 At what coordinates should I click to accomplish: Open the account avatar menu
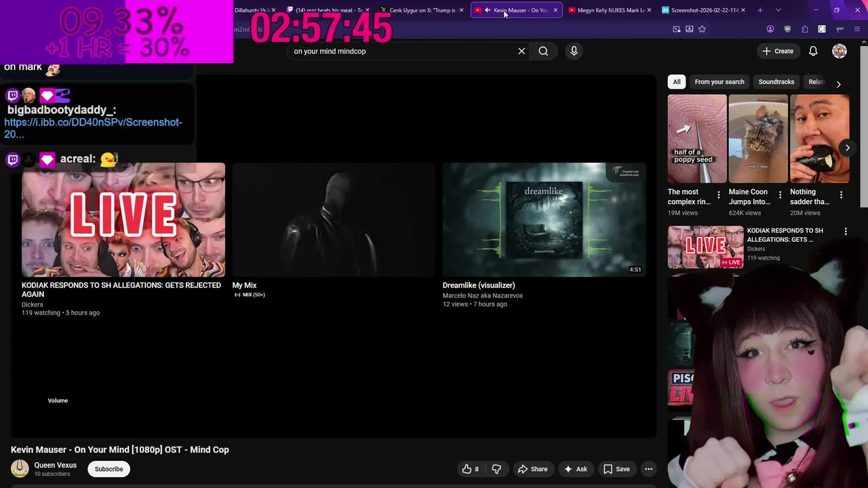pos(840,51)
